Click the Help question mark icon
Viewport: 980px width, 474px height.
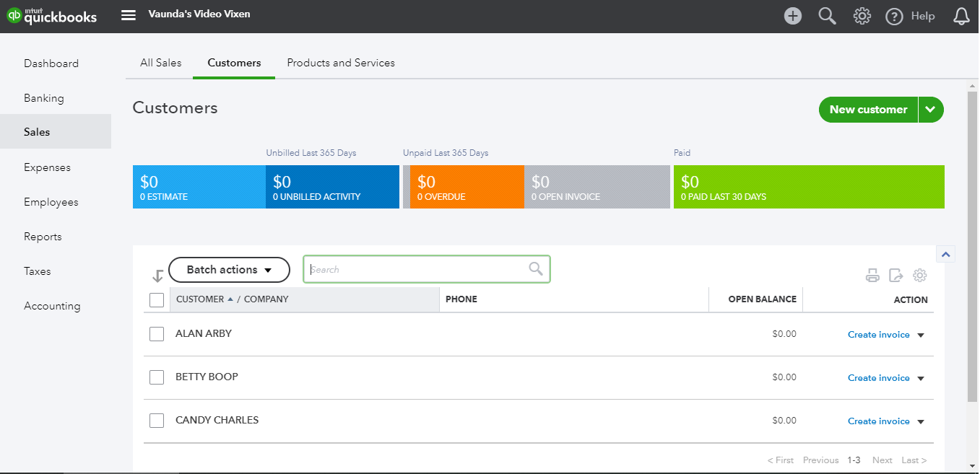point(894,16)
